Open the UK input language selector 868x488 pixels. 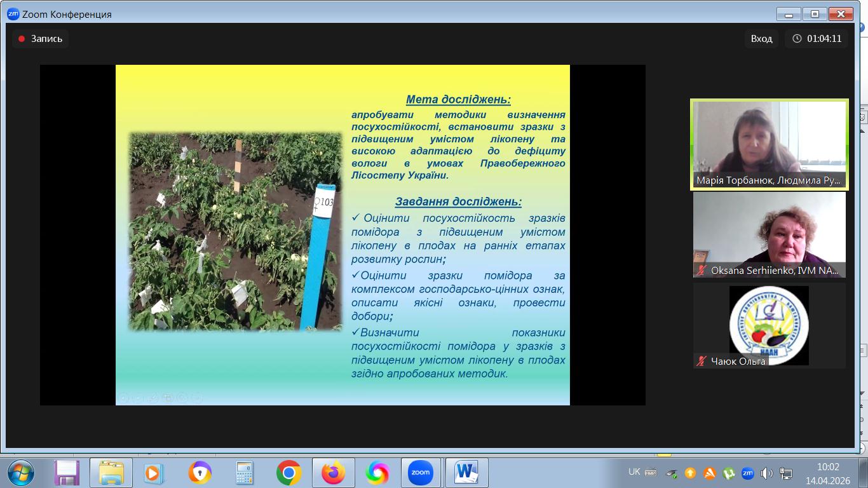tap(634, 472)
